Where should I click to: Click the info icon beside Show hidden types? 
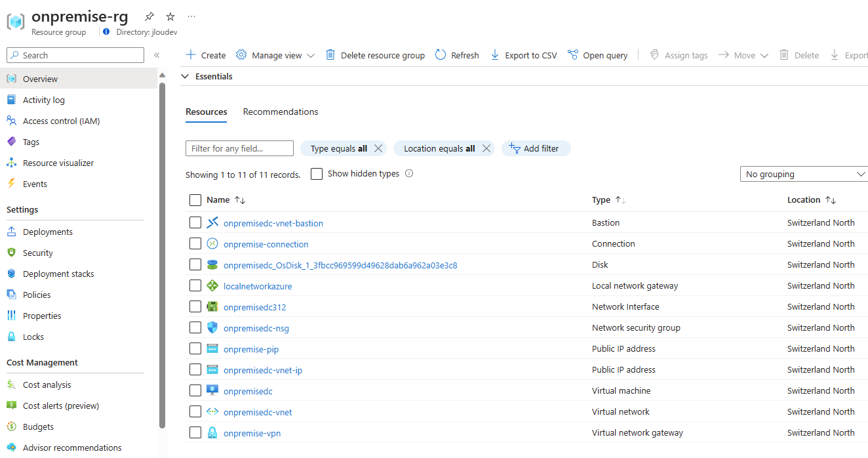pyautogui.click(x=409, y=174)
